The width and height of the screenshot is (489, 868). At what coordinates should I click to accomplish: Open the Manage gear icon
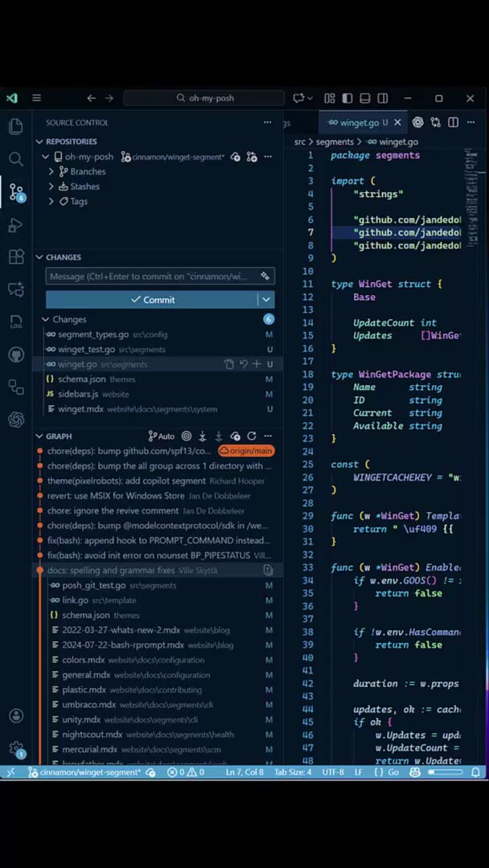[x=17, y=748]
